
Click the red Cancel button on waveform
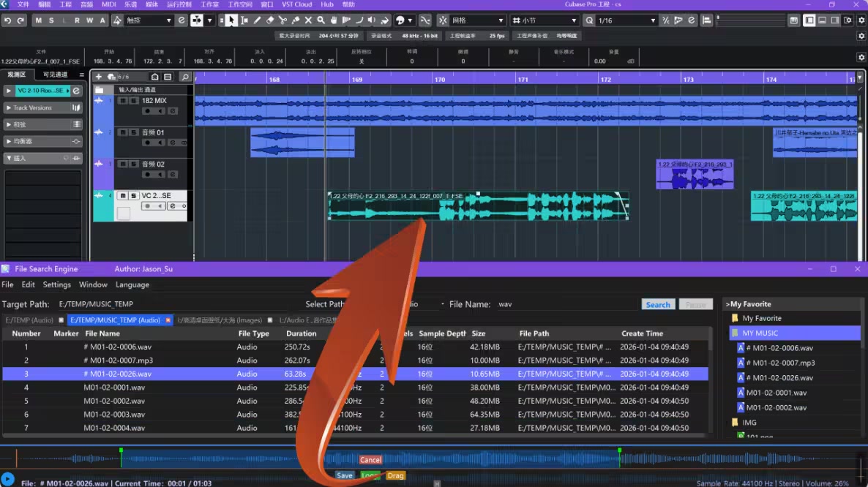(370, 460)
